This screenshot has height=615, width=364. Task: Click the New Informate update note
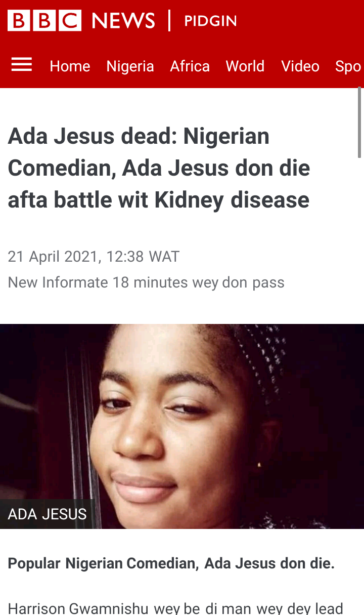pos(146,282)
